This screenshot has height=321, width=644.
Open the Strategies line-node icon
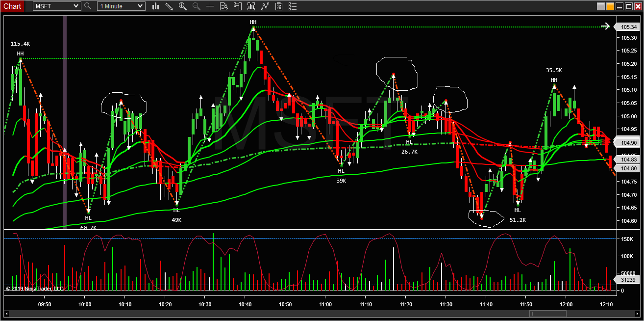(265, 6)
